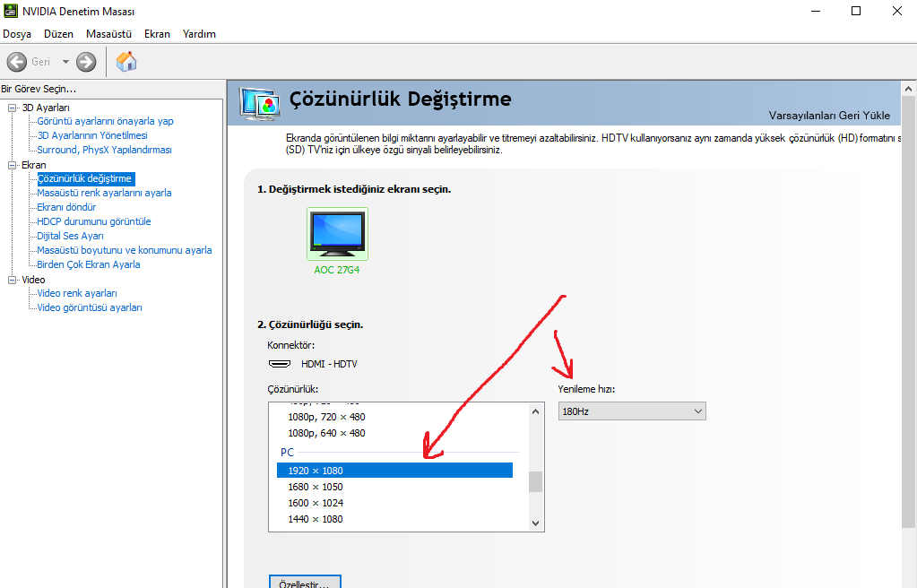Open Masaüstü renk ayarlarını ayarla
This screenshot has height=588, width=917.
point(104,193)
